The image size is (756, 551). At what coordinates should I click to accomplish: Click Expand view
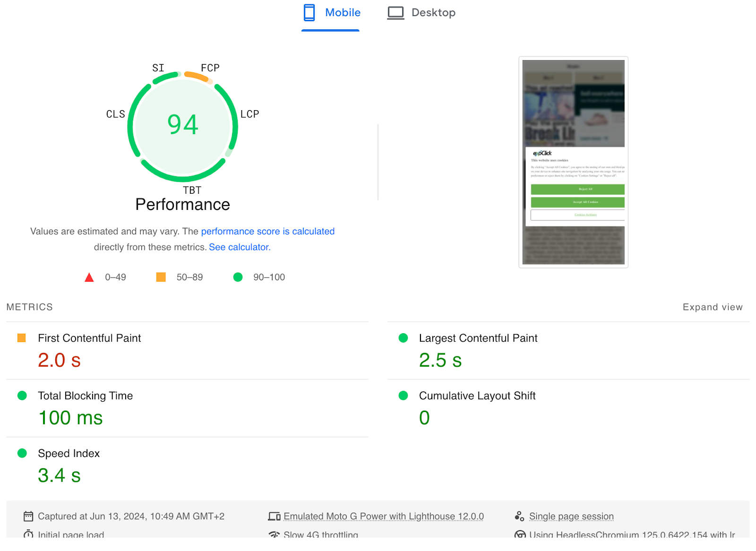[x=713, y=307]
